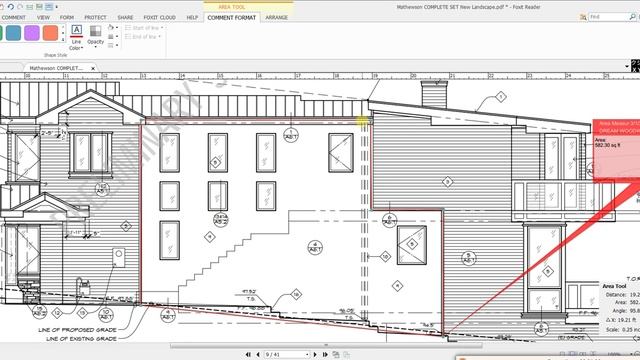Click the red Area Measure annotation popup
The width and height of the screenshot is (640, 360).
click(x=616, y=150)
